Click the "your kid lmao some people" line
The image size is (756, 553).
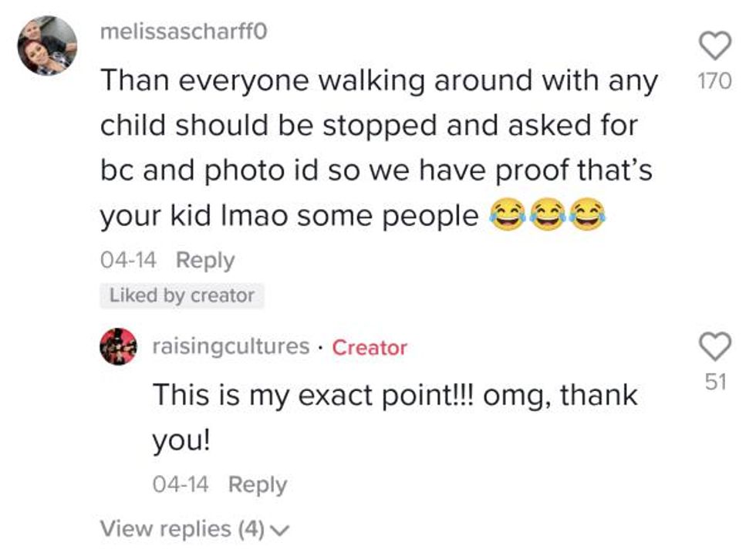click(289, 216)
